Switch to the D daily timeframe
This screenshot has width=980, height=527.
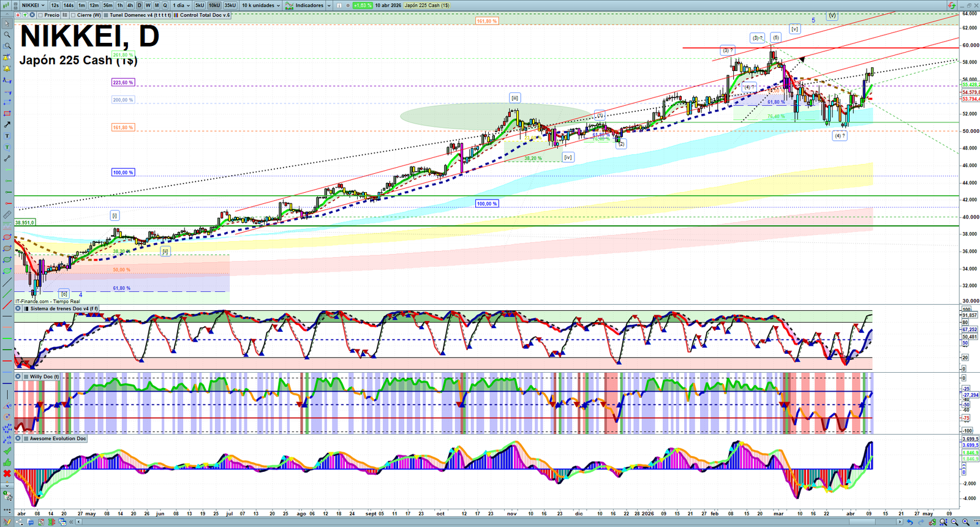click(x=139, y=6)
